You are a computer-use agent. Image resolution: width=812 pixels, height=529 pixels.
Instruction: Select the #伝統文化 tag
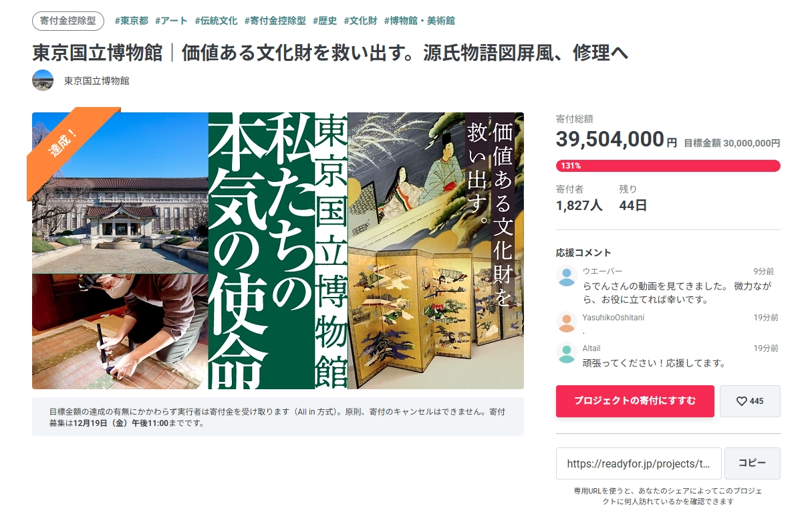216,21
